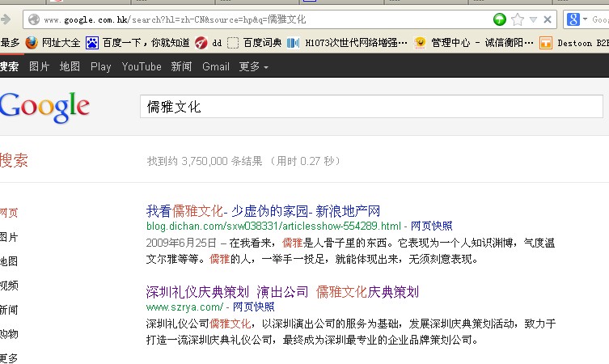Select 新闻 filter in left sidebar
The image size is (609, 364).
tap(9, 310)
